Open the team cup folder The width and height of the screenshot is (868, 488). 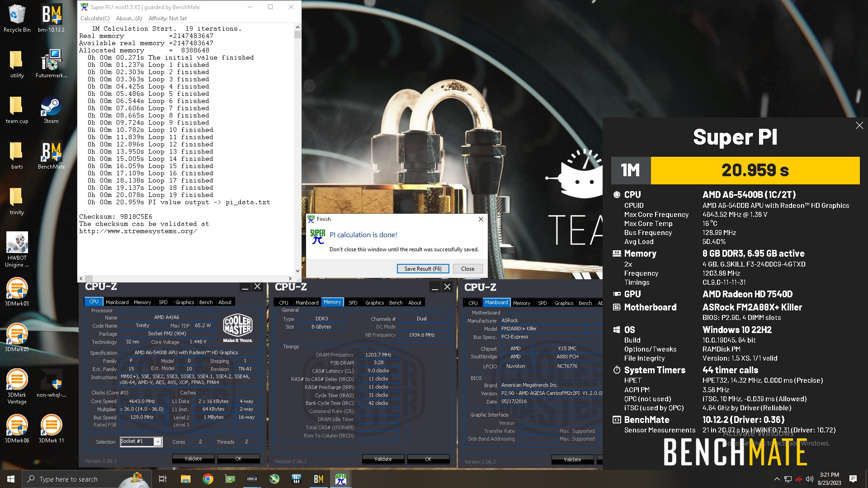(17, 109)
